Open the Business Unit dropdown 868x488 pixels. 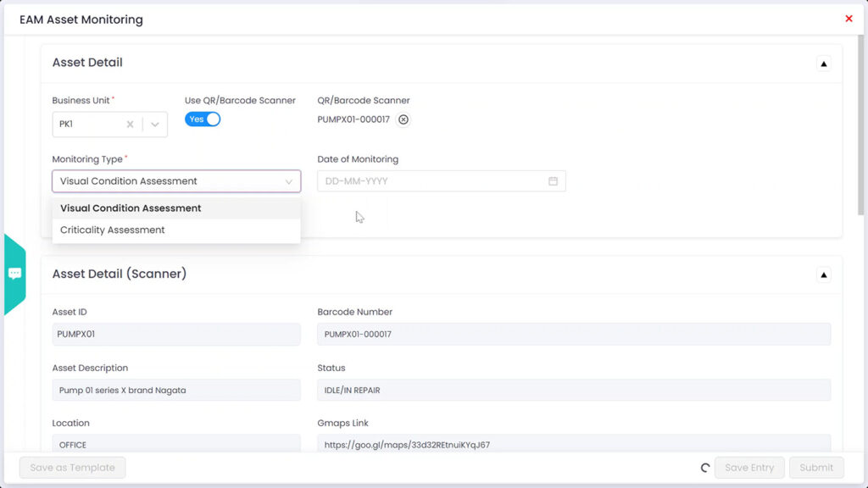(154, 124)
